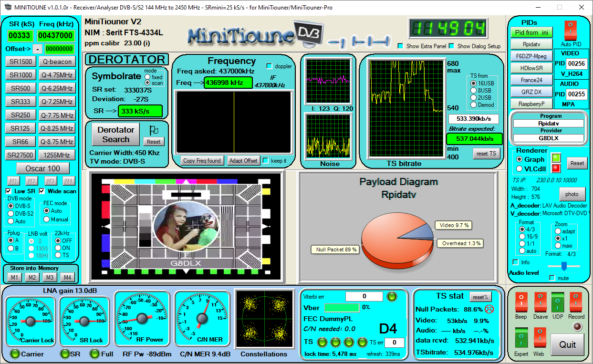Screen dimensions: 593x364
Task: Click the Quit button
Action: [x=567, y=344]
